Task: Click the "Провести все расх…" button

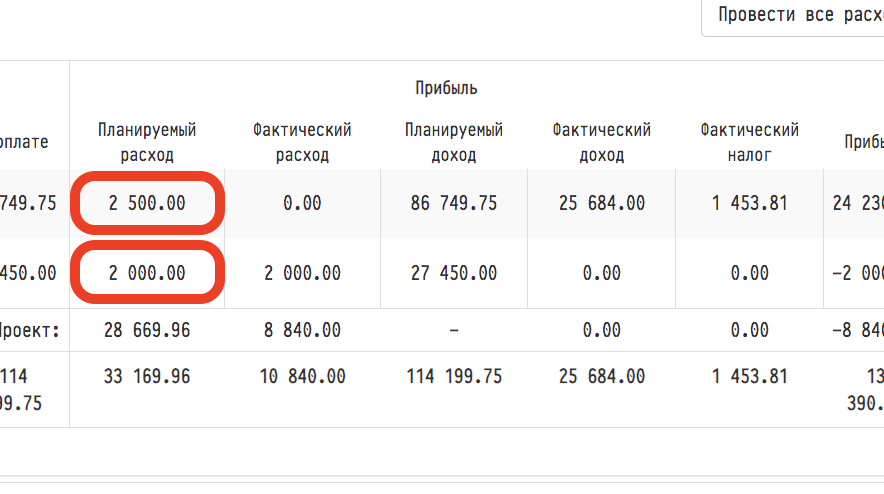Action: pos(794,17)
